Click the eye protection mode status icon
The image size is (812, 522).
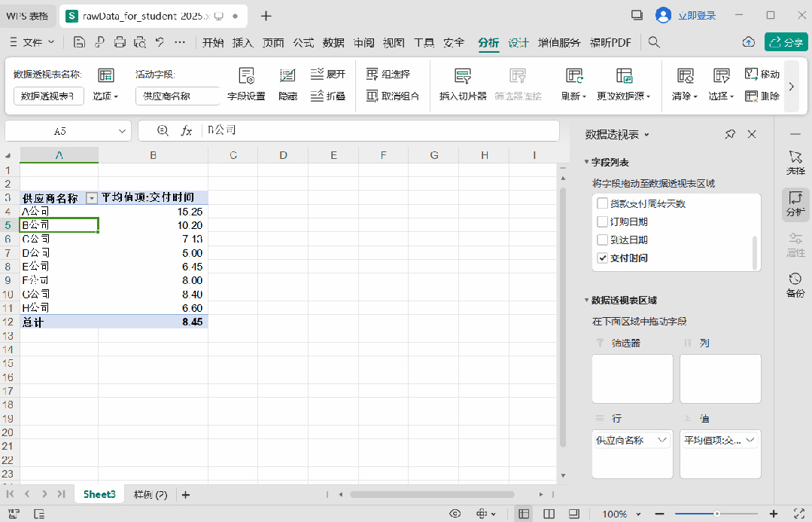click(x=455, y=514)
